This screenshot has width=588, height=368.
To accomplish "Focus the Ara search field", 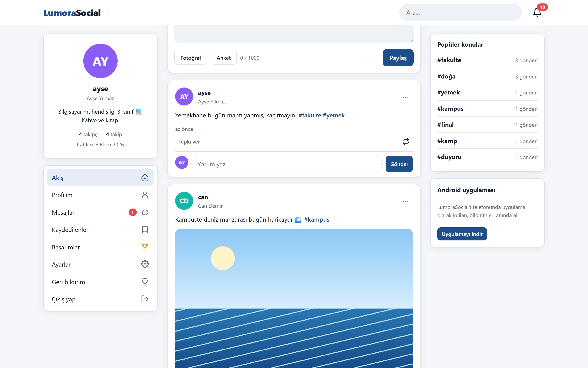I will pos(460,12).
